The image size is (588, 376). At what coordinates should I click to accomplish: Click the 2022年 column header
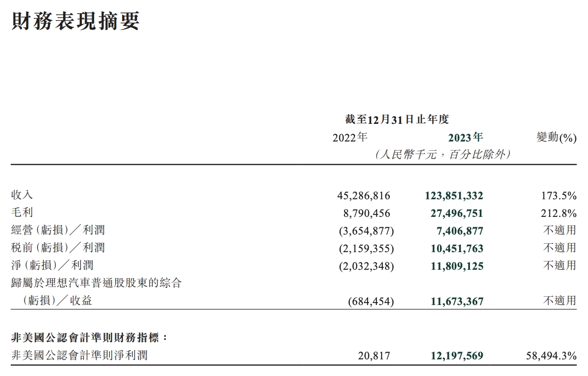click(349, 138)
